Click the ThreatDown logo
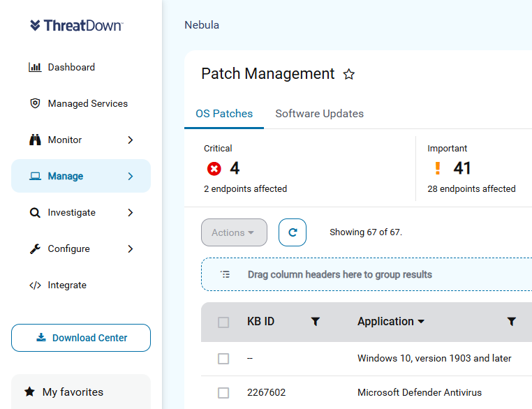Image resolution: width=532 pixels, height=409 pixels. [76, 25]
